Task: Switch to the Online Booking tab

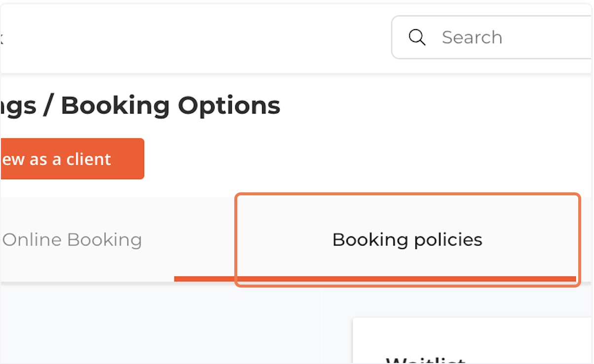Action: coord(73,240)
